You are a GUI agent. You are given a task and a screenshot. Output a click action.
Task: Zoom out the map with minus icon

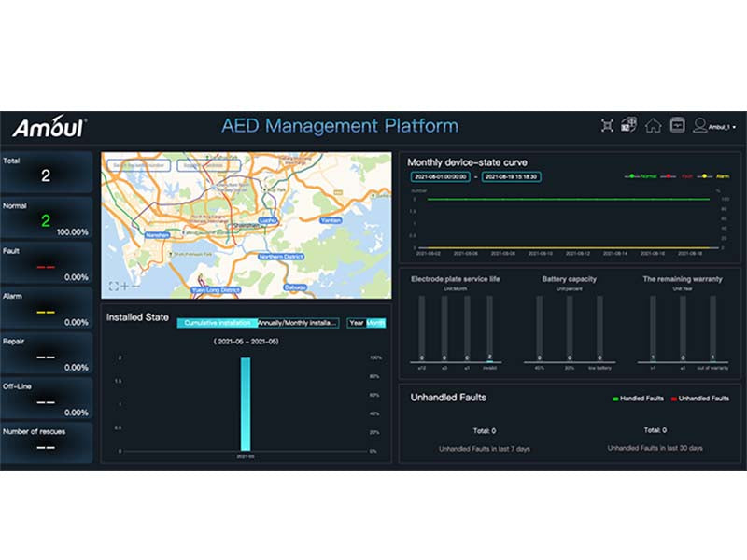(138, 286)
